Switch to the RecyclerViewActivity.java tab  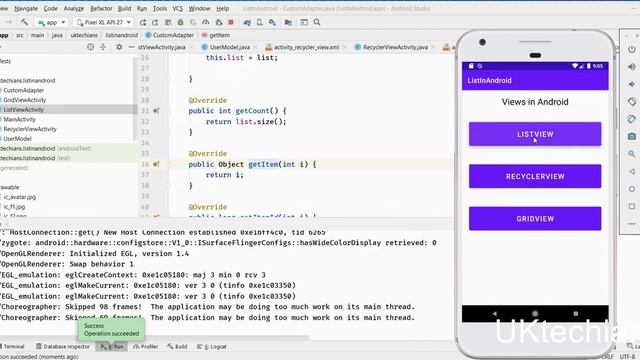pyautogui.click(x=391, y=47)
